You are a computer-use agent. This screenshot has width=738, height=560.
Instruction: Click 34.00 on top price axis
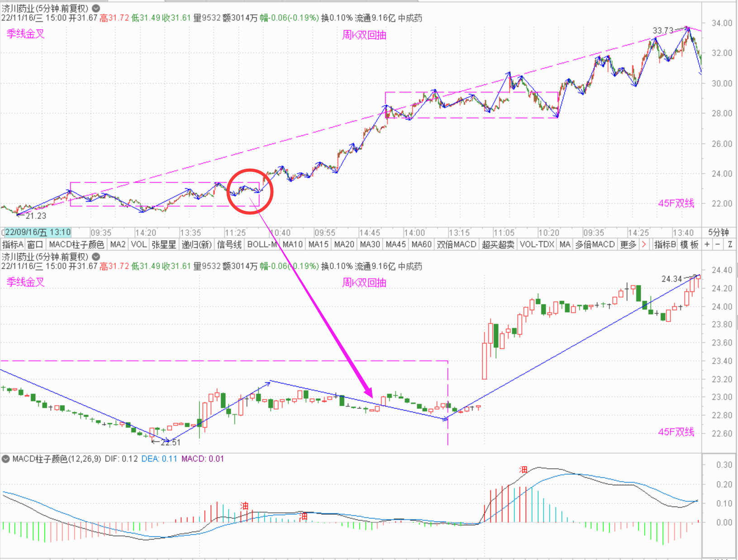click(722, 23)
